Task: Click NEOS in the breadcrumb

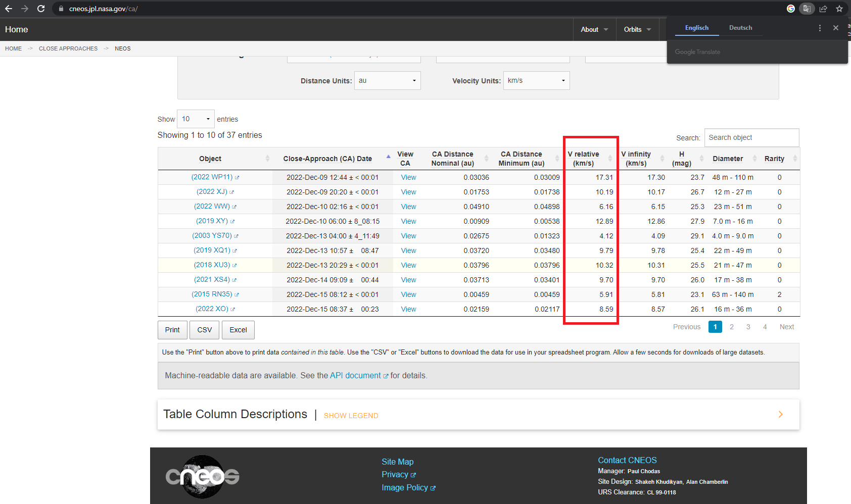Action: coord(123,48)
